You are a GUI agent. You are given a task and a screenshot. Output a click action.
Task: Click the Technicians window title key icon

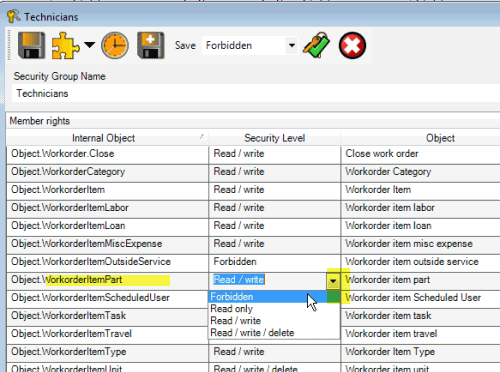(14, 16)
